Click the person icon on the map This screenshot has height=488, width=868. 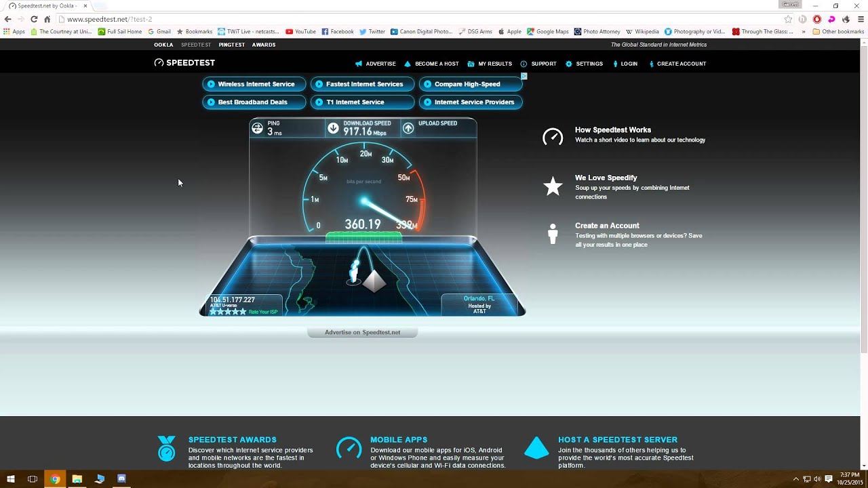click(353, 272)
